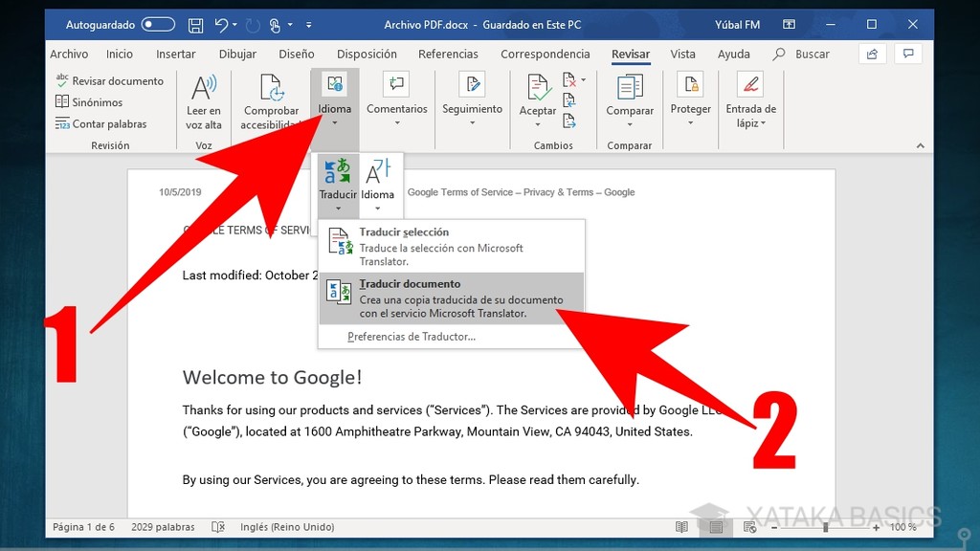Image resolution: width=980 pixels, height=551 pixels.
Task: Open Preferencias de Traductor link
Action: [412, 337]
